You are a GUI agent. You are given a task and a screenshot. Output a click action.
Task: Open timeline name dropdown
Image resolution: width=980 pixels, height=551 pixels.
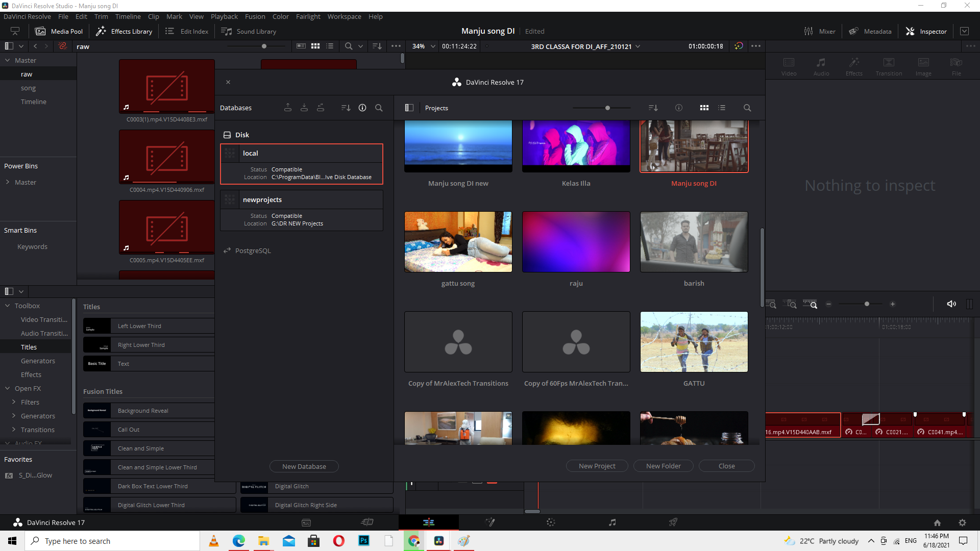pos(638,46)
